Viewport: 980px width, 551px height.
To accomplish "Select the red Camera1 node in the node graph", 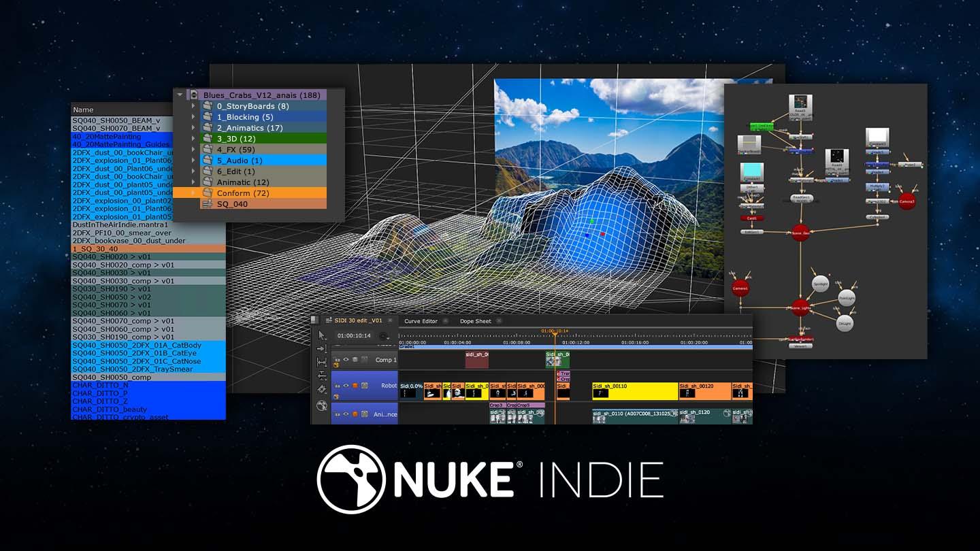I will pyautogui.click(x=740, y=287).
